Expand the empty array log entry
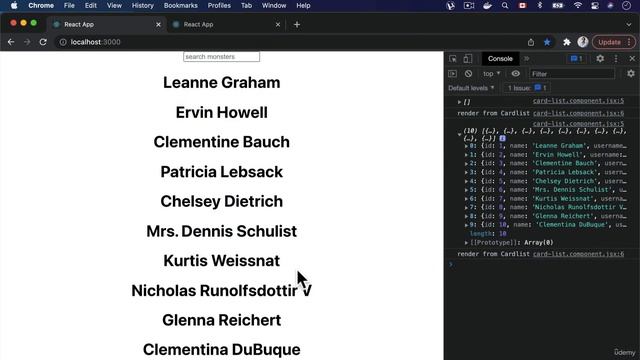Viewport: 640px width, 360px height. [x=460, y=102]
